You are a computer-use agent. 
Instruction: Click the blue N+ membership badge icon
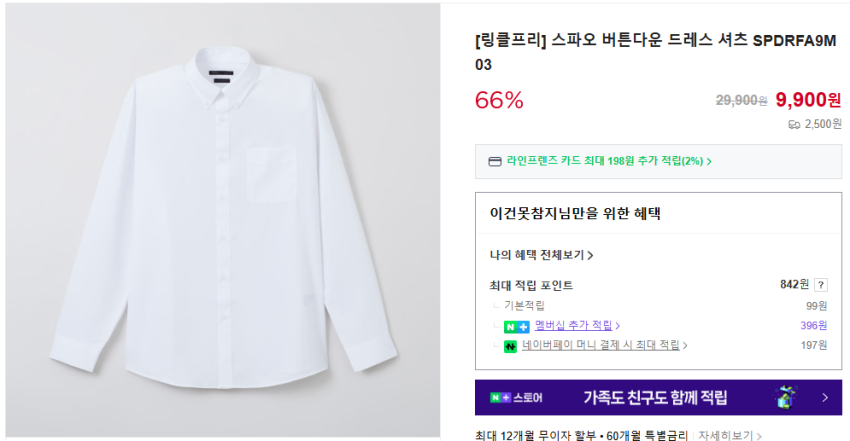517,326
